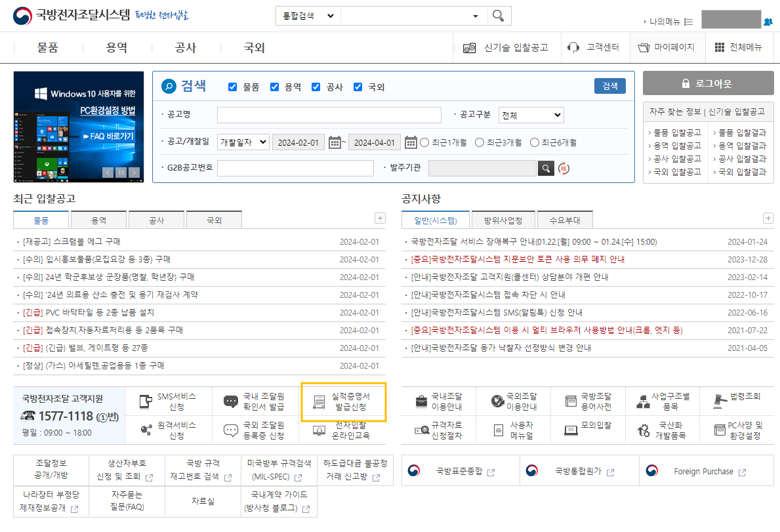Open 국산화 개발품목 icon
This screenshot has width=780, height=532.
[644, 430]
